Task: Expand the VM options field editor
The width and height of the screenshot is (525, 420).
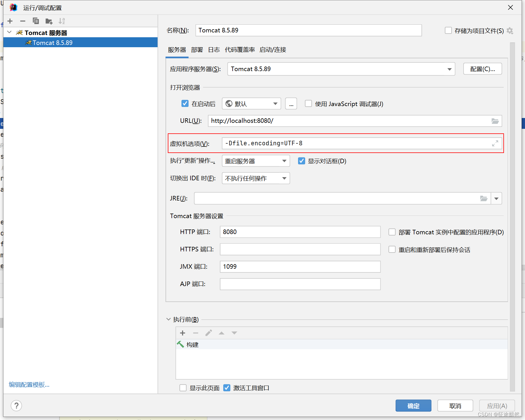Action: pyautogui.click(x=495, y=143)
